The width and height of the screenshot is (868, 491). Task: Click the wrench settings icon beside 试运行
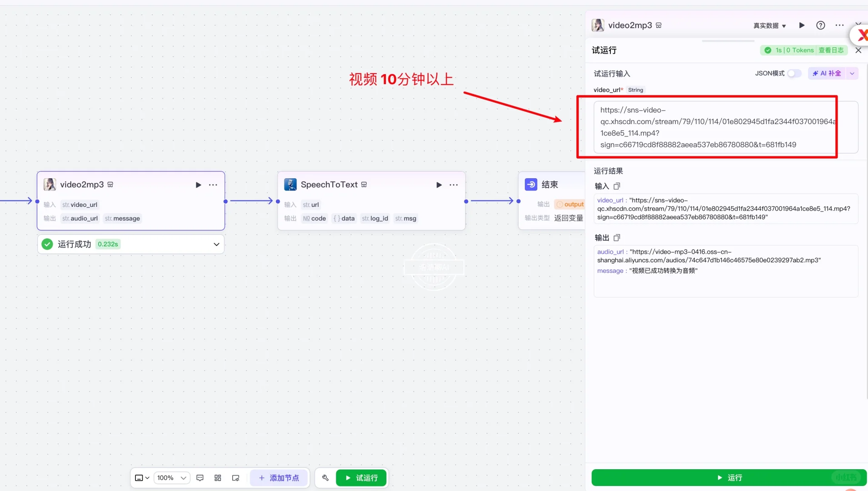325,478
